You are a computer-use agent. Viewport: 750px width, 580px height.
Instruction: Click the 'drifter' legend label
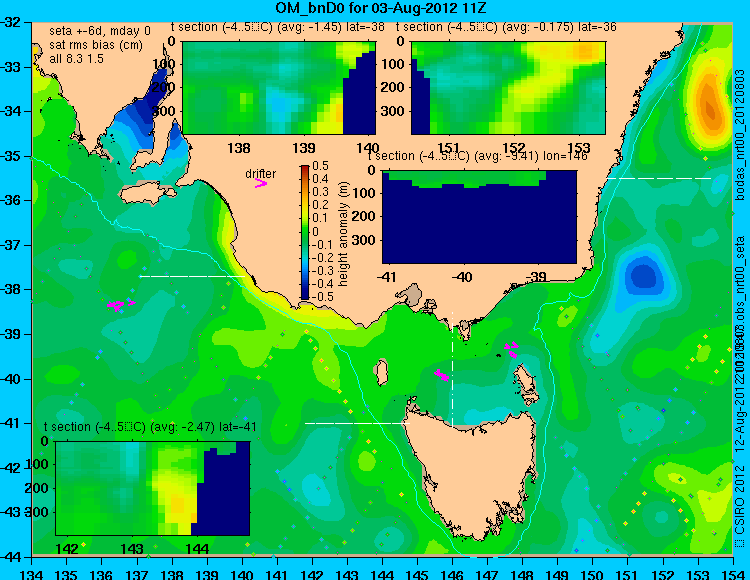coord(261,174)
